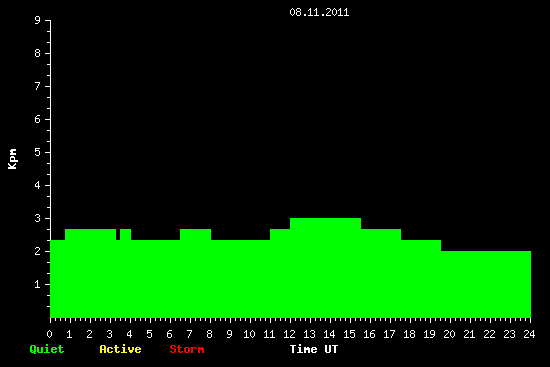Viewport: 550px width, 367px height.
Task: Click the narrow notch in bar near hour 3
Action: [x=118, y=234]
